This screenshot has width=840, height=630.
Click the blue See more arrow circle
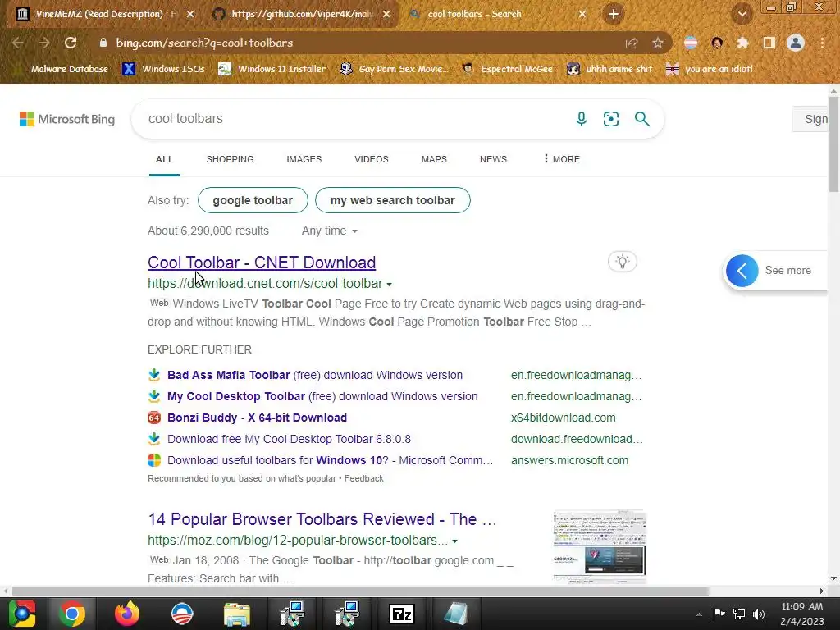point(742,271)
